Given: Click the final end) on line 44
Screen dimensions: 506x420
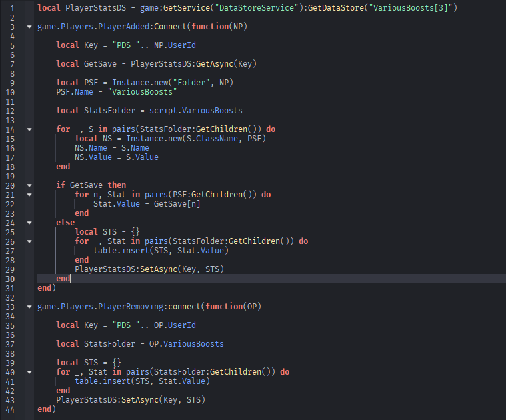Looking at the screenshot, I should tap(47, 409).
